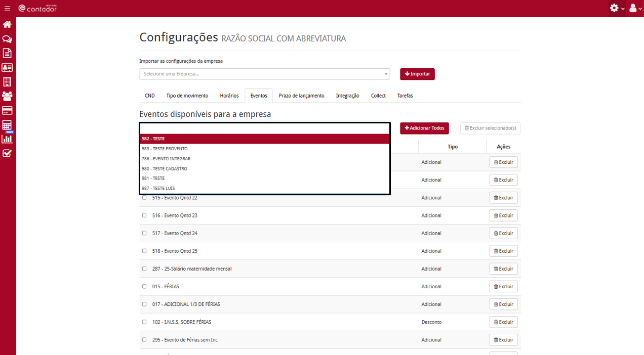Check the 515 - Evento Qntd 22 checkbox
This screenshot has height=355, width=644.
pos(144,198)
